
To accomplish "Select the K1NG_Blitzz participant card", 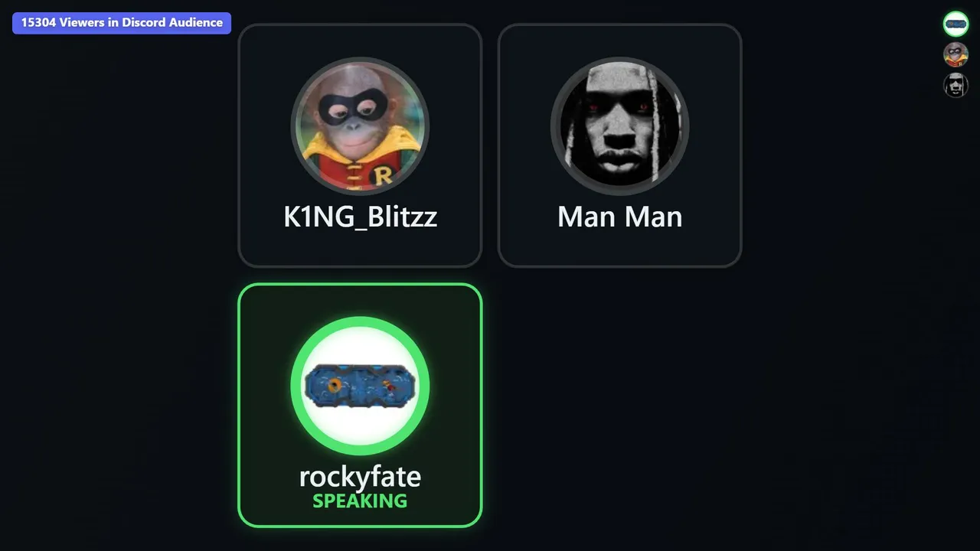I will point(360,145).
